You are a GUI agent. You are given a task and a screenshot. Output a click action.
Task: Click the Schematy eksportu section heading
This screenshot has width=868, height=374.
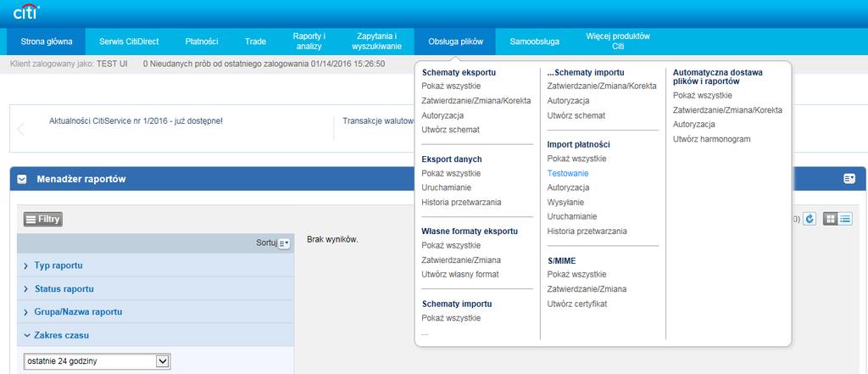(x=459, y=73)
